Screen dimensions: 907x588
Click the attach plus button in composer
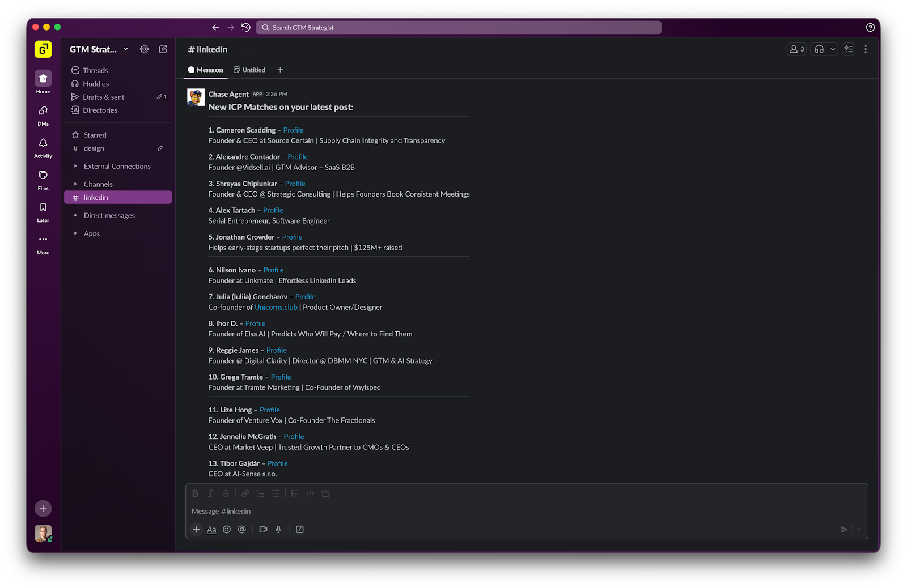click(x=196, y=529)
